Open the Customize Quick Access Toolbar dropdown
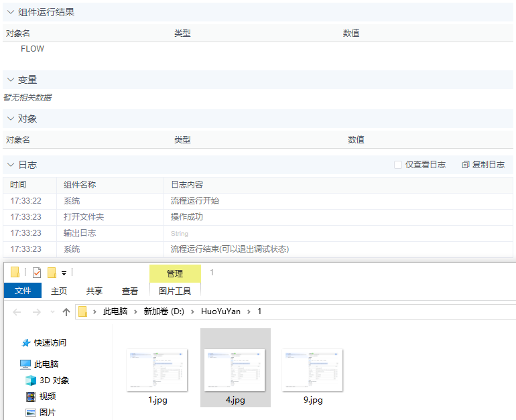Screen dimensions: 516x420 point(64,273)
